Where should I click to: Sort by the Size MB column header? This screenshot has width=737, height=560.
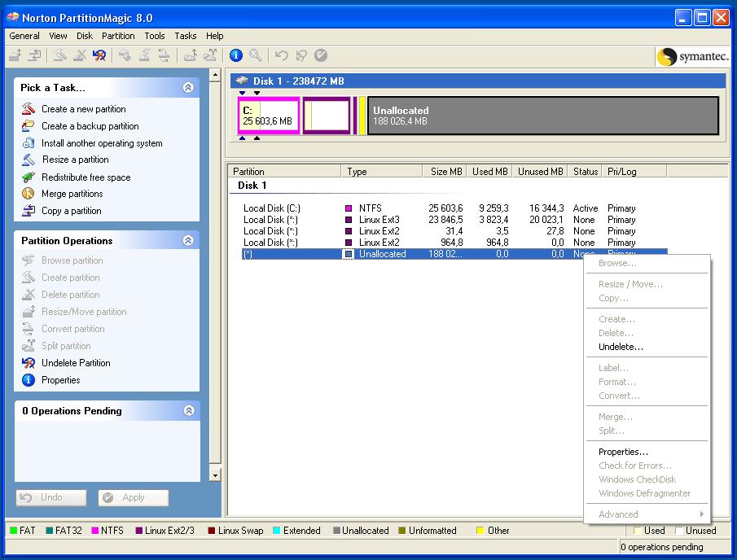[445, 172]
